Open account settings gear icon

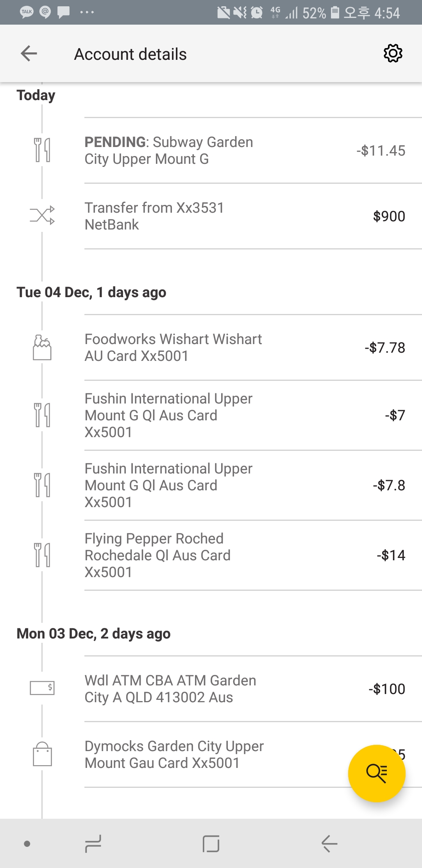point(393,54)
